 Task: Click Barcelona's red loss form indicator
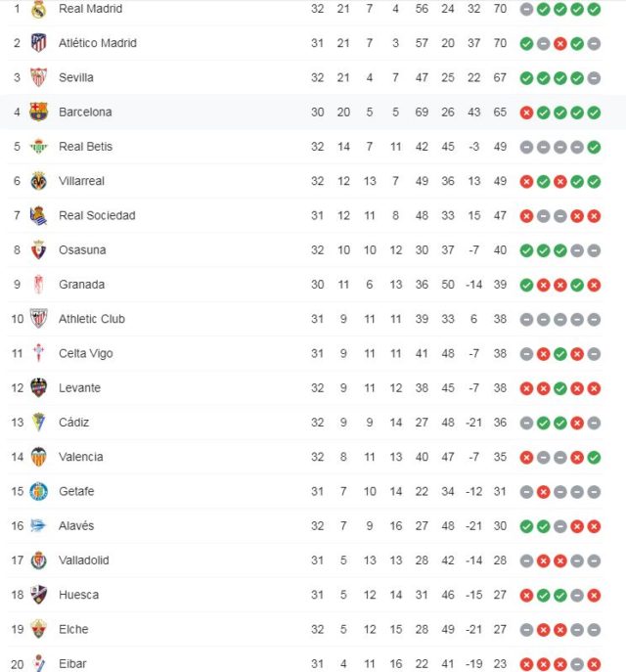[x=526, y=112]
